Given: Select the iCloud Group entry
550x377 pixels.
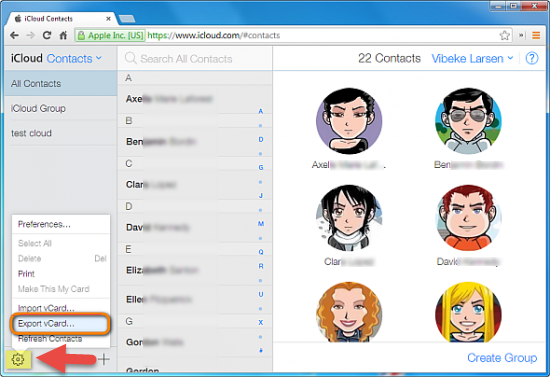Looking at the screenshot, I should tap(61, 108).
